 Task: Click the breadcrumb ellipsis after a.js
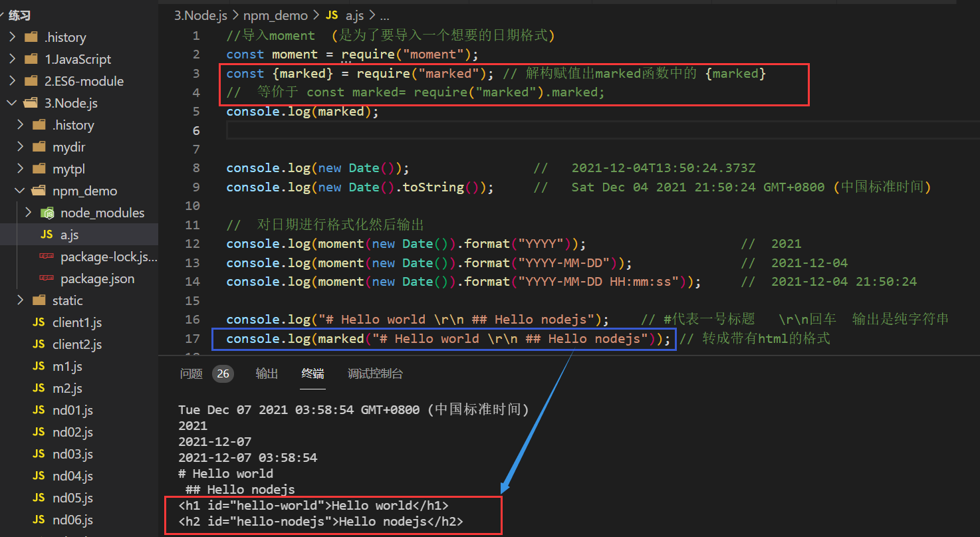coord(384,15)
